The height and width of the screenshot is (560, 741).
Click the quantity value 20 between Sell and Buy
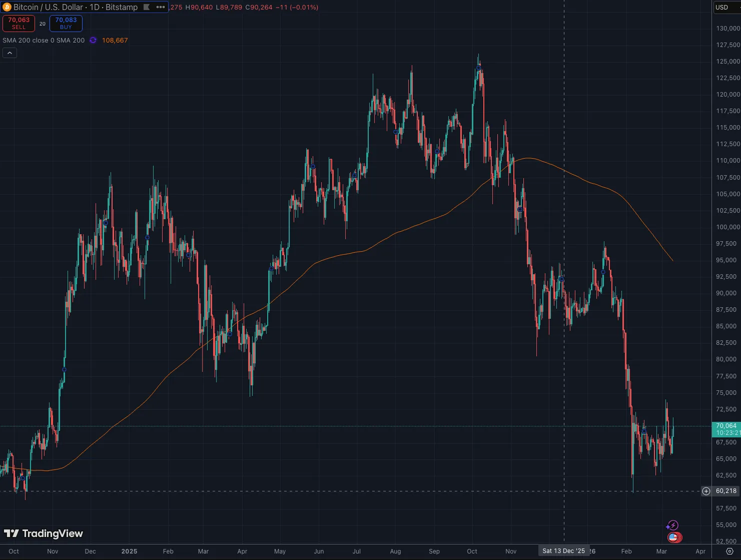(x=43, y=24)
